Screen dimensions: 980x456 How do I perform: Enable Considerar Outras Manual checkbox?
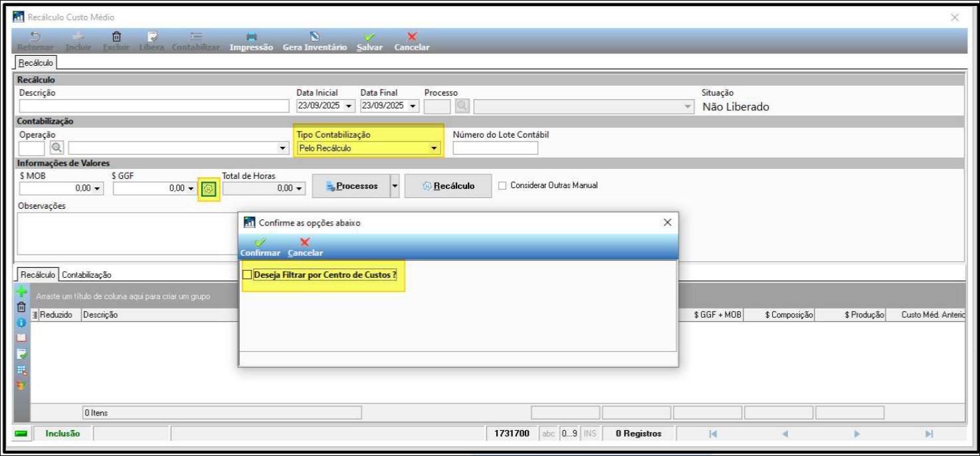[503, 185]
